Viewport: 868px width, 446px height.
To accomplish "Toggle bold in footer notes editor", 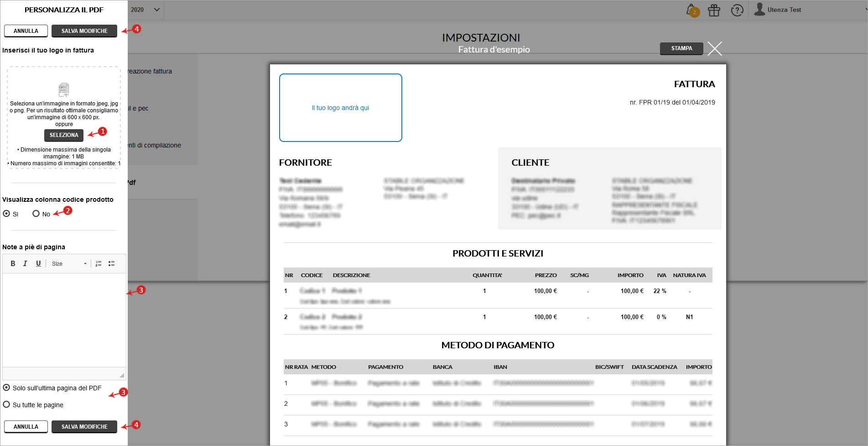I will point(13,263).
